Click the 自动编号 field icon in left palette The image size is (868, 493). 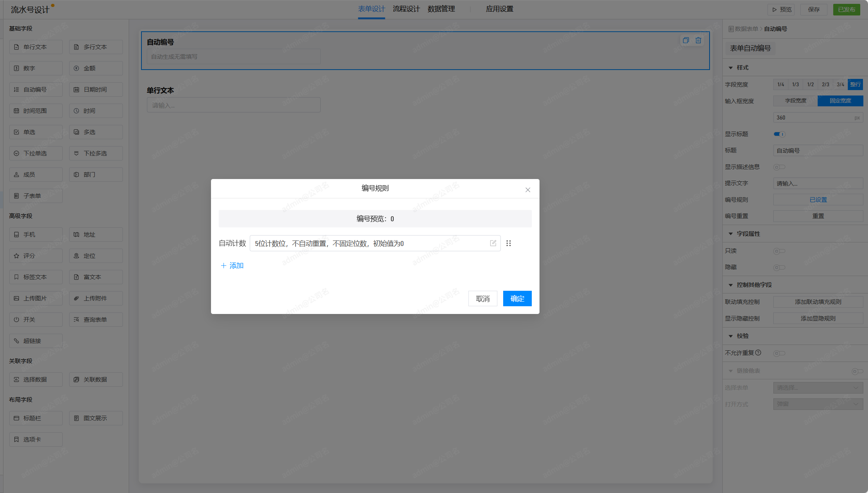click(x=16, y=89)
